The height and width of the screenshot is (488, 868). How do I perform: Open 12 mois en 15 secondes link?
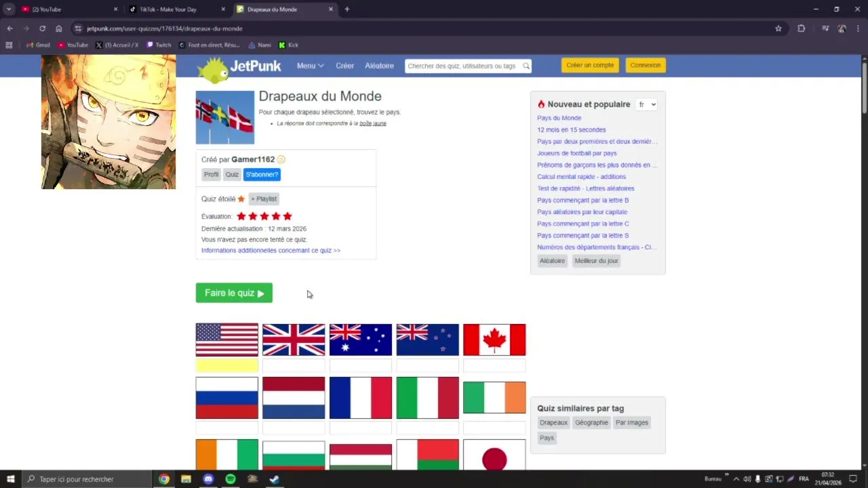click(572, 129)
